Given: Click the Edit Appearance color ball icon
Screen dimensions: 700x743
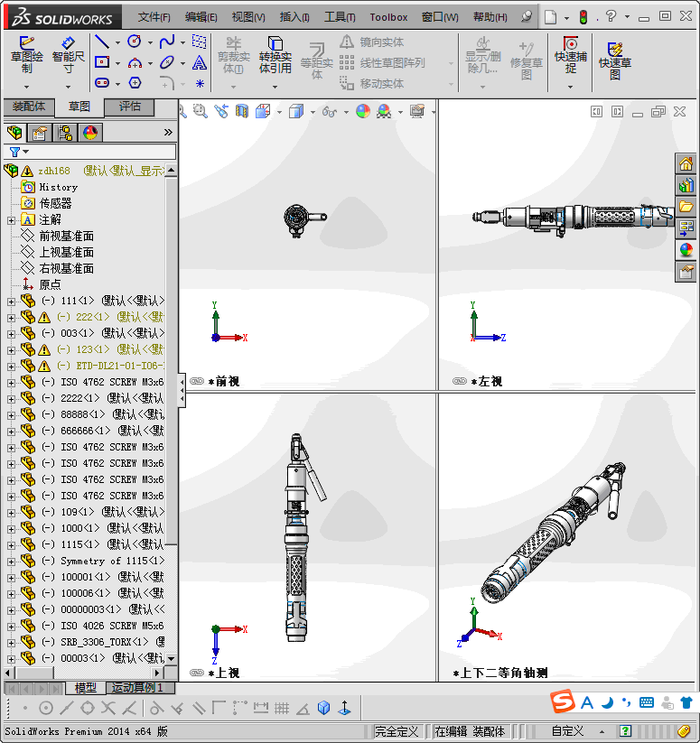Looking at the screenshot, I should [x=362, y=112].
